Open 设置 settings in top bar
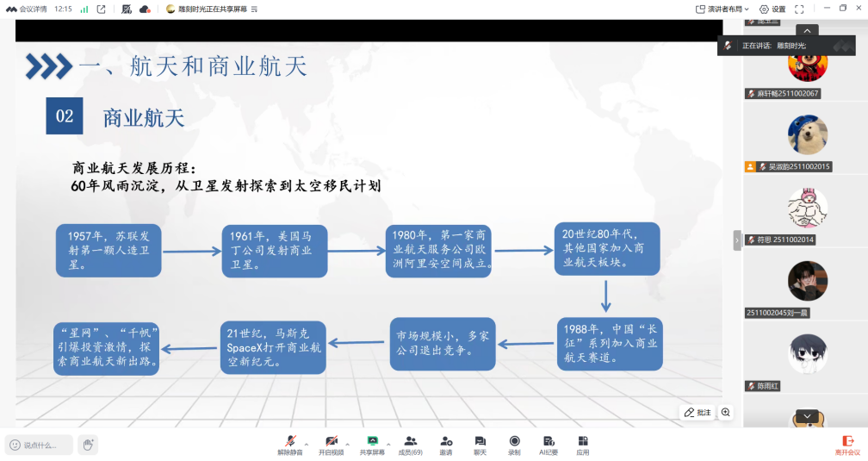Screen dimensions: 868x461 (772, 9)
